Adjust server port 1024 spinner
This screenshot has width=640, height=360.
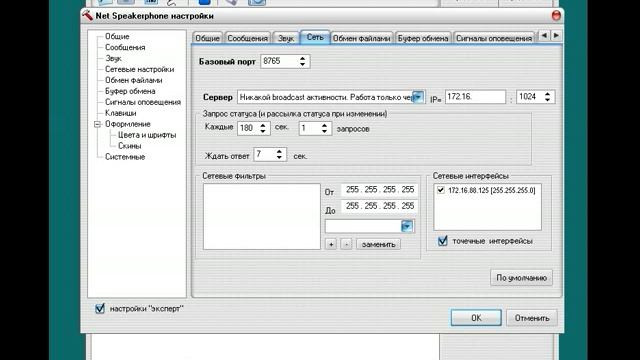(548, 97)
